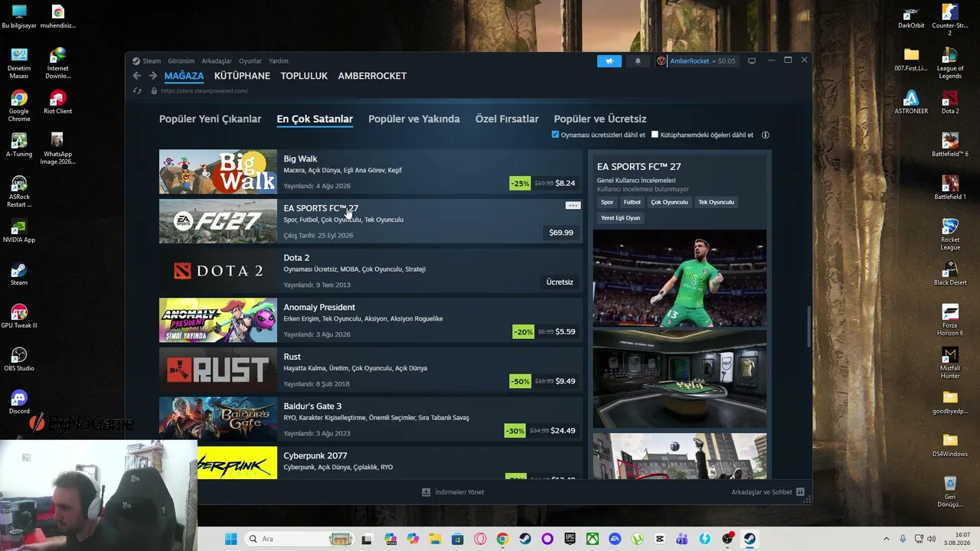The width and height of the screenshot is (980, 551).
Task: Click the info icon beside the library filter
Action: point(765,135)
